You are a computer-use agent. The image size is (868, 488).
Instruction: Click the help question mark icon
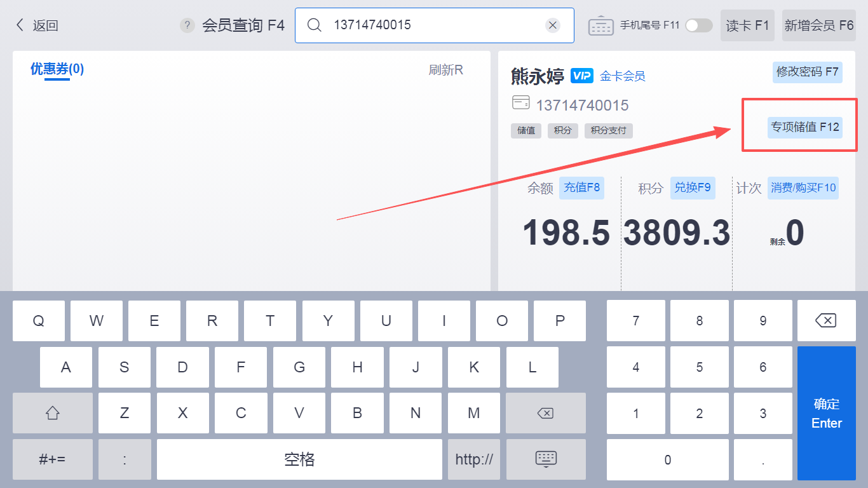187,25
